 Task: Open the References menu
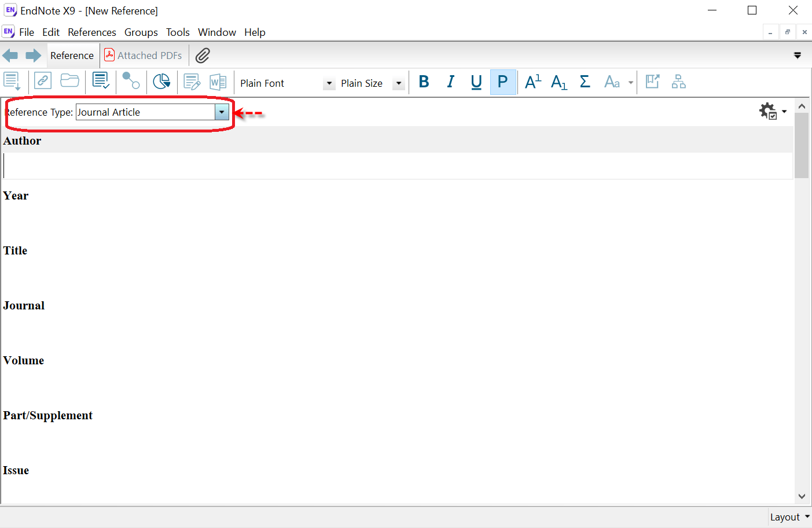[92, 32]
